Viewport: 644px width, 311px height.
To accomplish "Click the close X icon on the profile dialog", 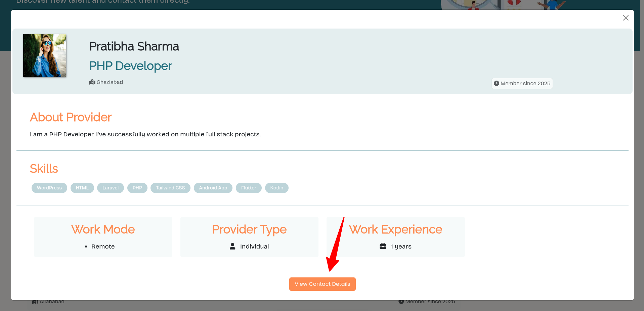I will coord(626,18).
